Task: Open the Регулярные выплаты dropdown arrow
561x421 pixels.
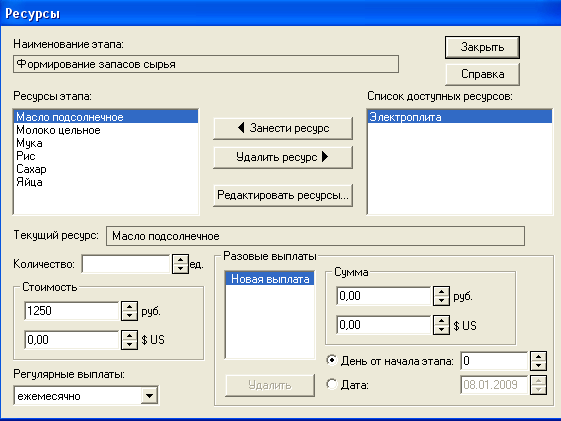Action: coord(149,396)
